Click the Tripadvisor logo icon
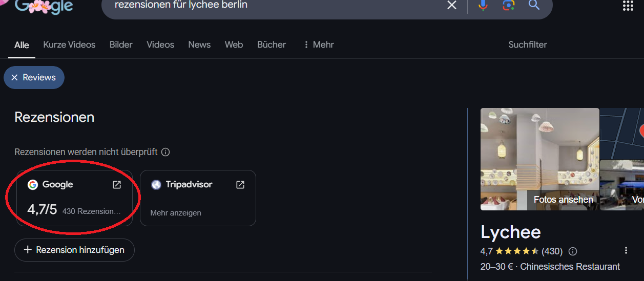Image resolution: width=644 pixels, height=281 pixels. (x=156, y=185)
